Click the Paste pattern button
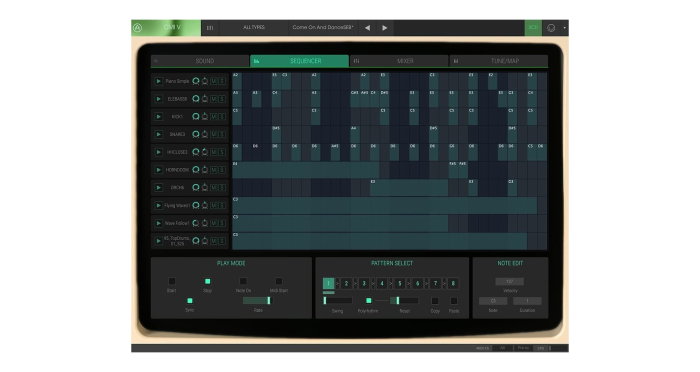700x372 pixels. [x=454, y=301]
